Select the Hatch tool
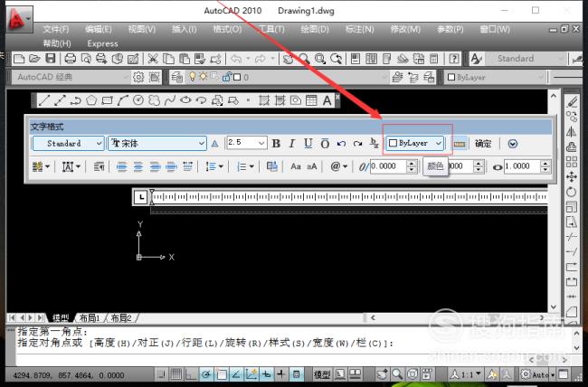 (264, 100)
